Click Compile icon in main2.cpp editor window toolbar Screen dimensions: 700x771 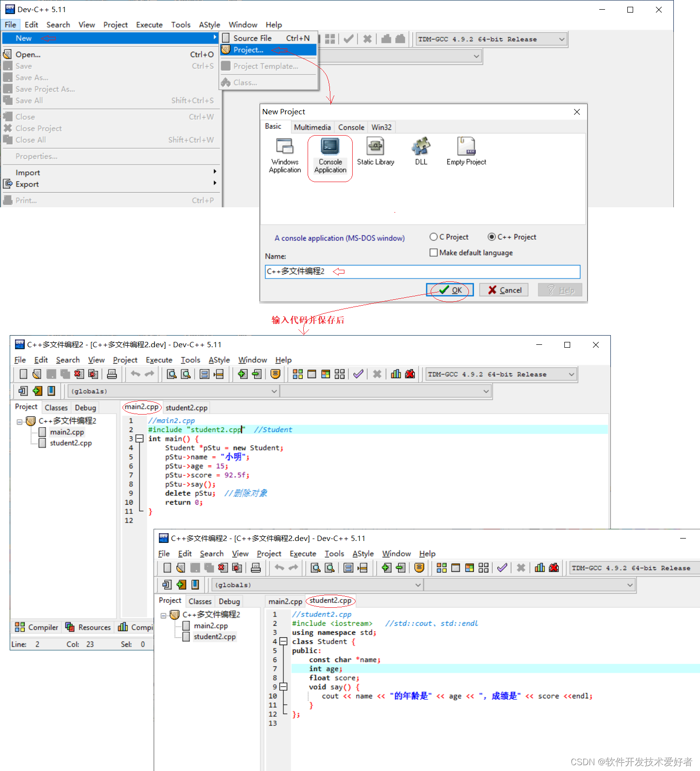pos(297,374)
